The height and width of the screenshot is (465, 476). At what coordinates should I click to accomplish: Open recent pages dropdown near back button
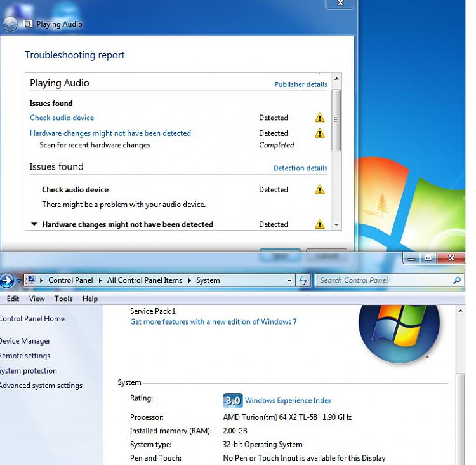[x=18, y=280]
